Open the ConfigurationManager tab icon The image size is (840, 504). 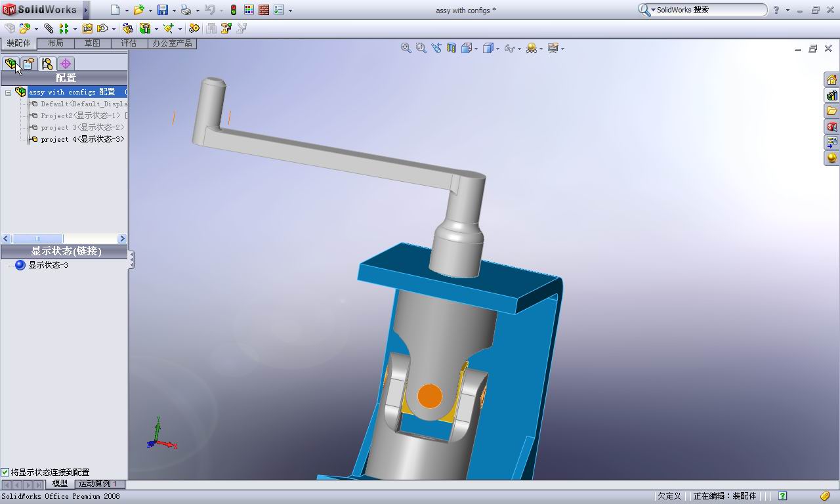point(47,64)
